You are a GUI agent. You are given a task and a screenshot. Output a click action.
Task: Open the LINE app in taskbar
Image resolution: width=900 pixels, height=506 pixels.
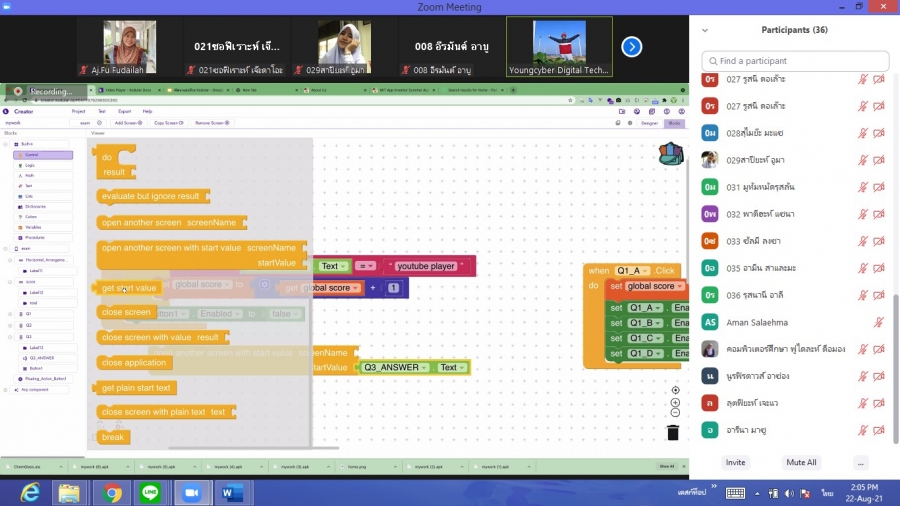pos(150,493)
